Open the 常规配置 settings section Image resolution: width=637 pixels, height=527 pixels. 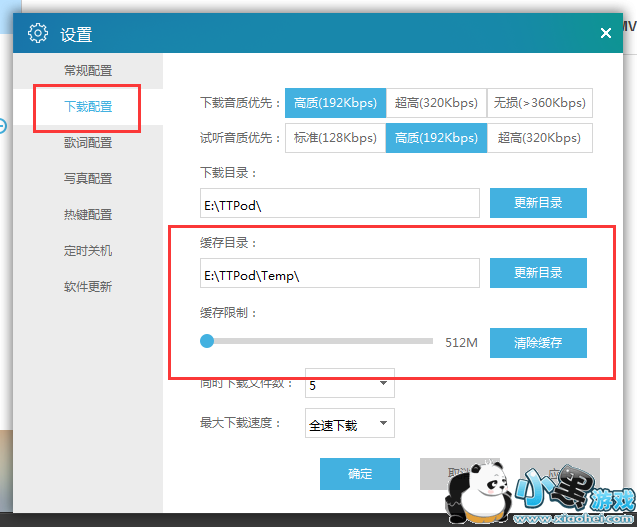click(x=88, y=71)
